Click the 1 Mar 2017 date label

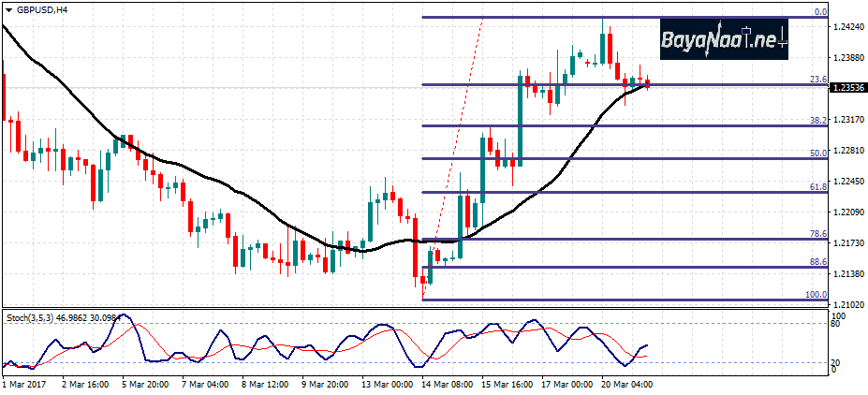click(x=24, y=384)
